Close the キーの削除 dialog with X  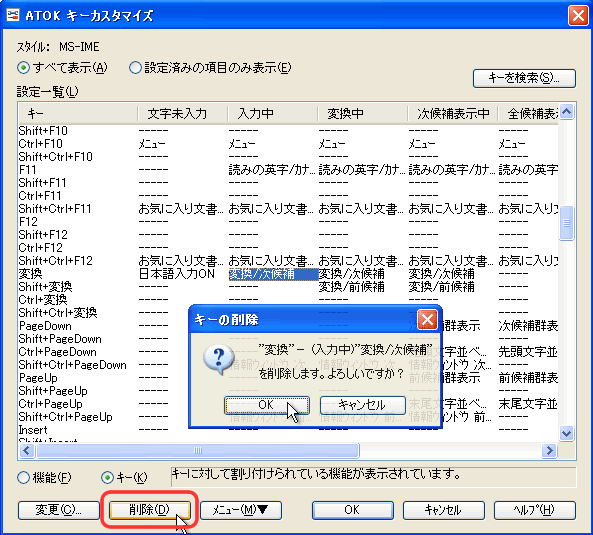pyautogui.click(x=427, y=320)
